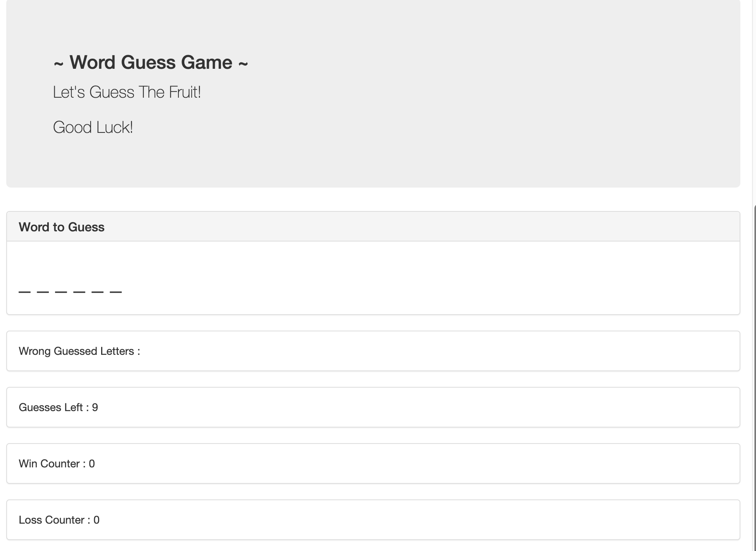This screenshot has height=551, width=756.
Task: Click the first blank letter dash
Action: tap(25, 292)
